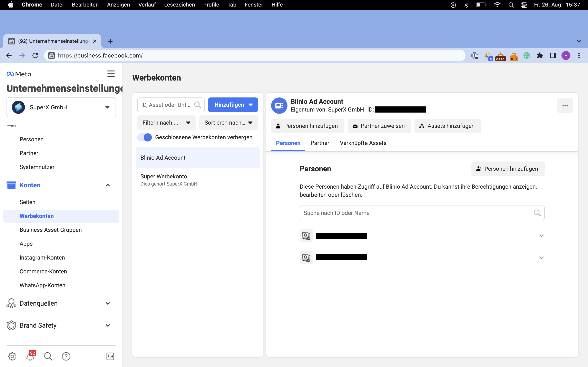Screen dimensions: 588x367
Task: Open the Hinzufügen dropdown button
Action: (x=233, y=105)
